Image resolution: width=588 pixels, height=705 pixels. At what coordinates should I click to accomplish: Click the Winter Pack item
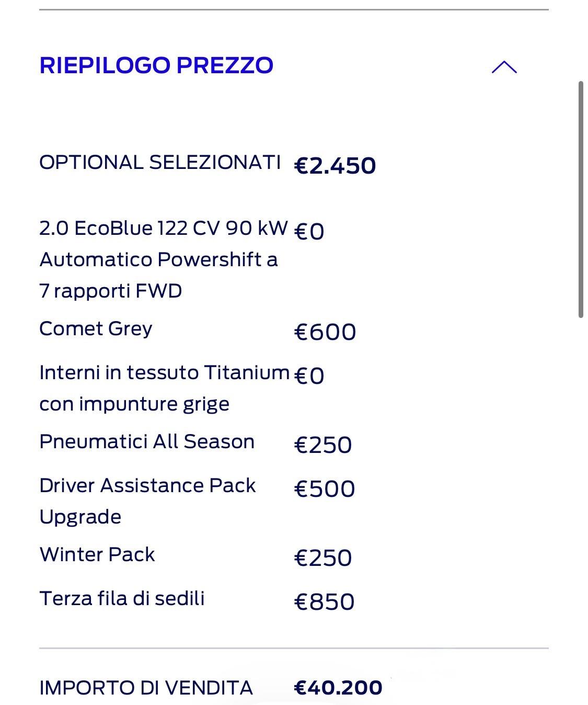tap(97, 554)
